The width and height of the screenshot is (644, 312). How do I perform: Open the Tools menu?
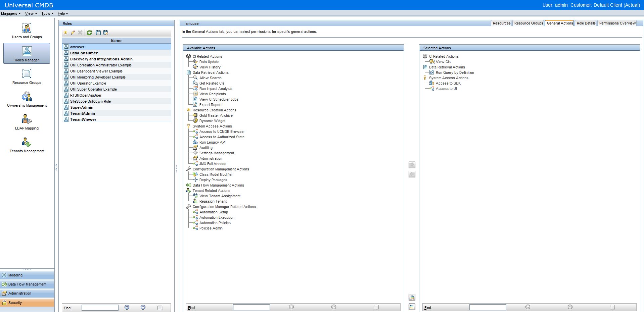coord(47,14)
